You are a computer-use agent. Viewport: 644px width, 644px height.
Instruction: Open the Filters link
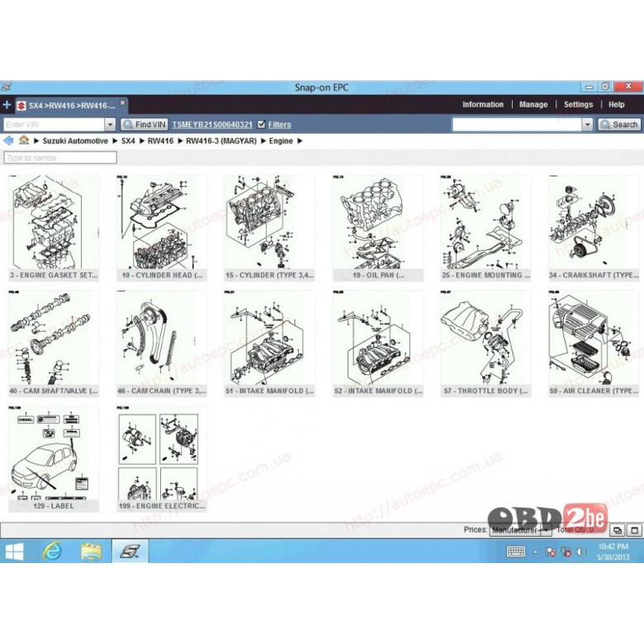279,125
